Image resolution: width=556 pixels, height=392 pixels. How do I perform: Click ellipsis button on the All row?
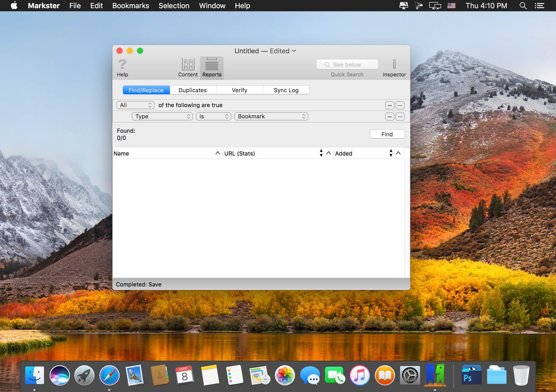coord(400,106)
